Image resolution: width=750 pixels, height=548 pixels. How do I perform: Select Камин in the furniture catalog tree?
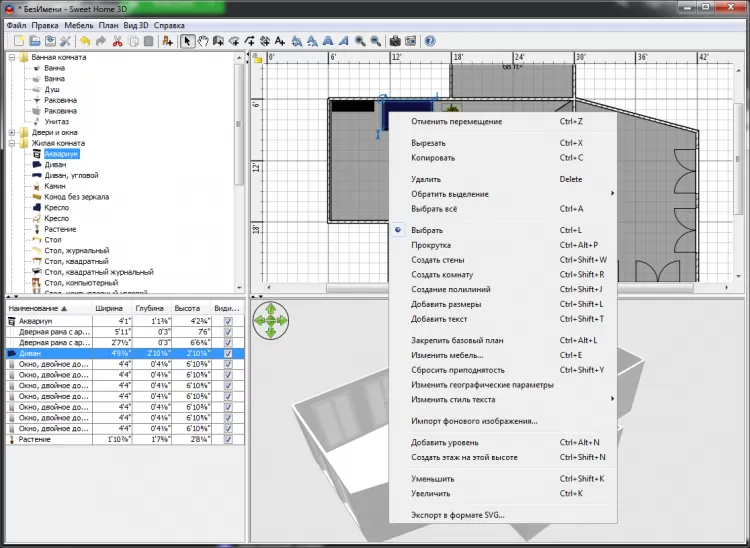(57, 186)
